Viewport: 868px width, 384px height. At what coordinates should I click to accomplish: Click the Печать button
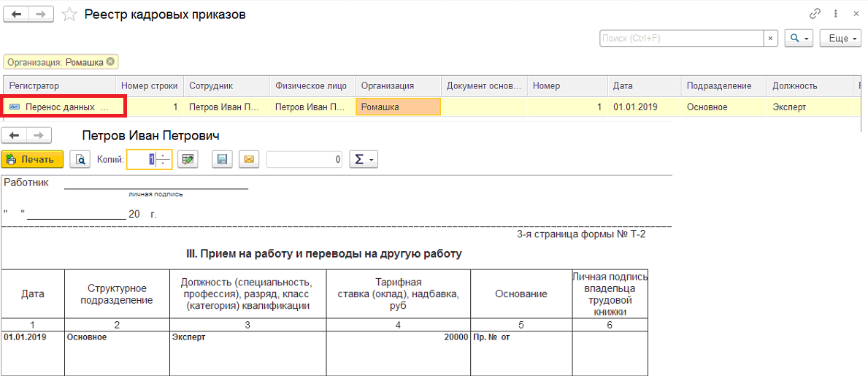[x=32, y=159]
